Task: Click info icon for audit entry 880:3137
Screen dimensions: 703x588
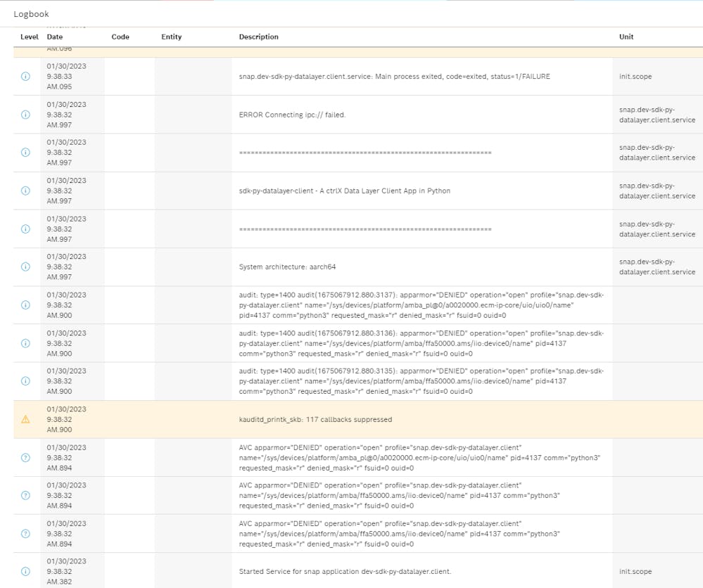Action: pos(26,305)
